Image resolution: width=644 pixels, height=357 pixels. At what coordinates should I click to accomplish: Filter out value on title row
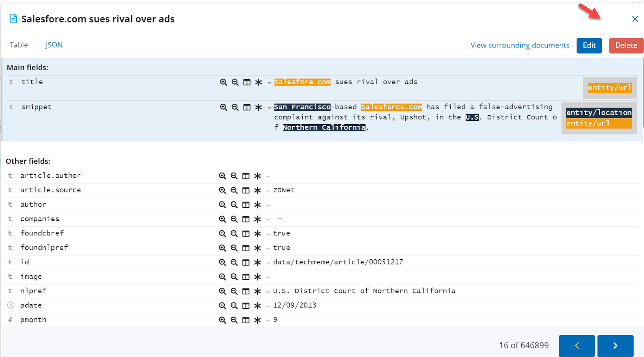[235, 82]
